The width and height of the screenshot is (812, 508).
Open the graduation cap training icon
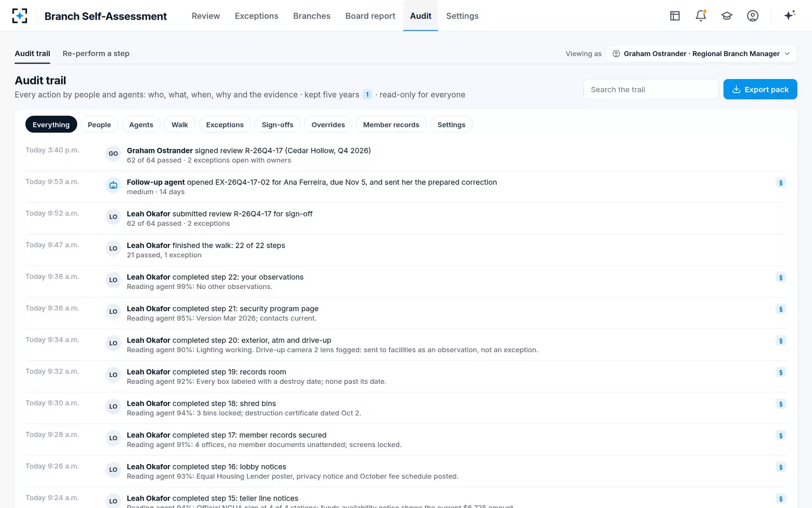point(727,16)
